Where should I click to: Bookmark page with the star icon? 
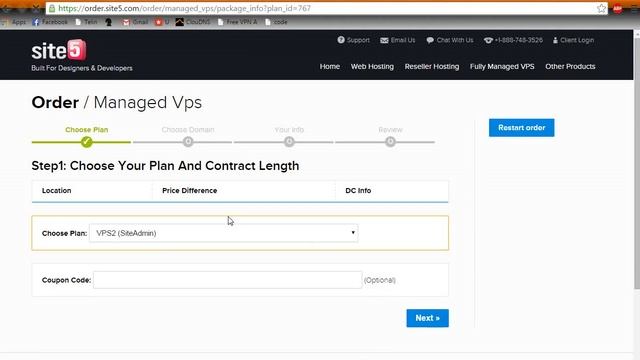pos(601,8)
